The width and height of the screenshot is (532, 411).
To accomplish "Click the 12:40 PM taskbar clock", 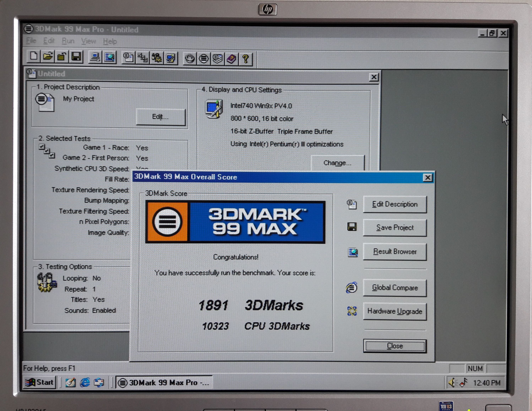I will pos(486,383).
